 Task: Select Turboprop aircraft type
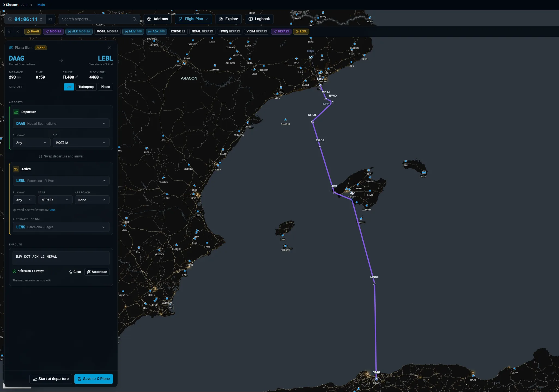86,87
